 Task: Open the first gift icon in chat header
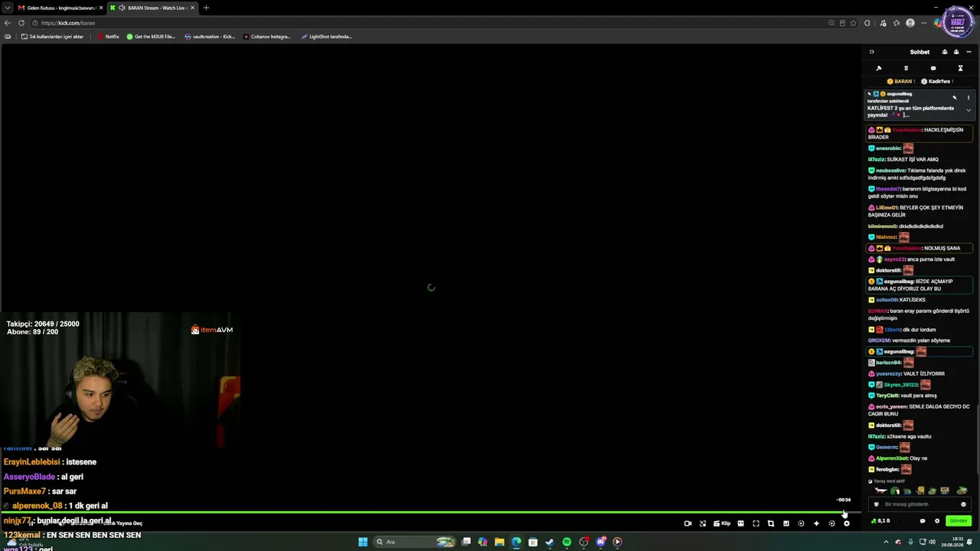pyautogui.click(x=945, y=52)
